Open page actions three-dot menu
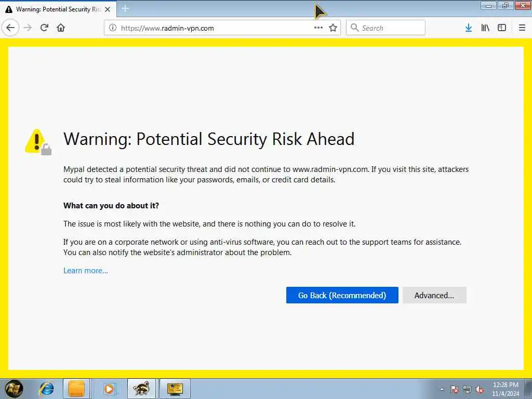 (x=318, y=28)
